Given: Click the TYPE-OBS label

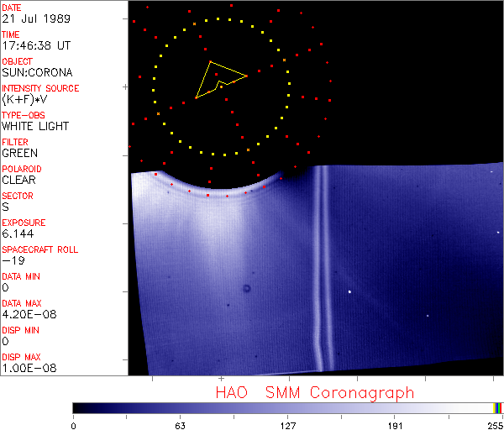Looking at the screenshot, I should 24,115.
